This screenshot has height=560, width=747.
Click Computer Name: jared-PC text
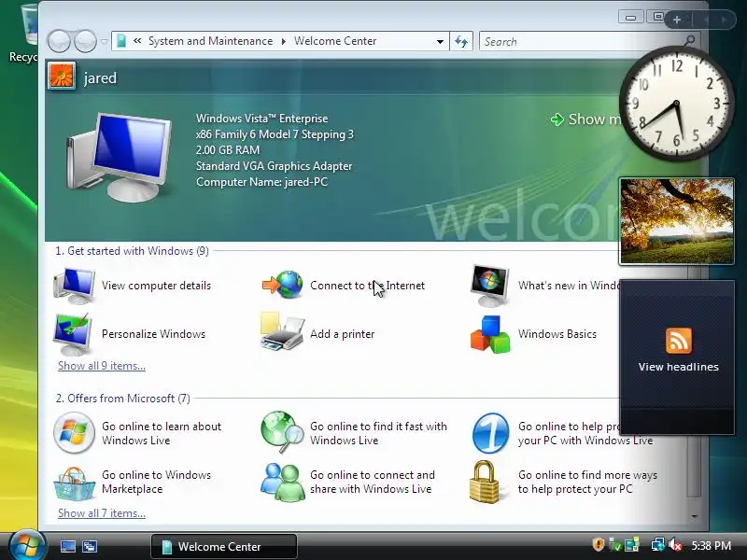point(262,182)
